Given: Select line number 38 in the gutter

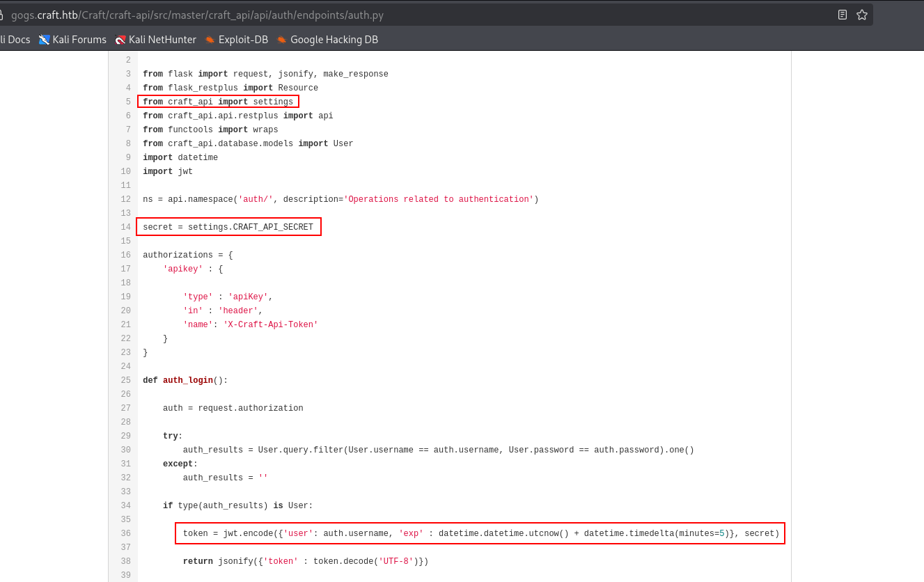Looking at the screenshot, I should 126,561.
